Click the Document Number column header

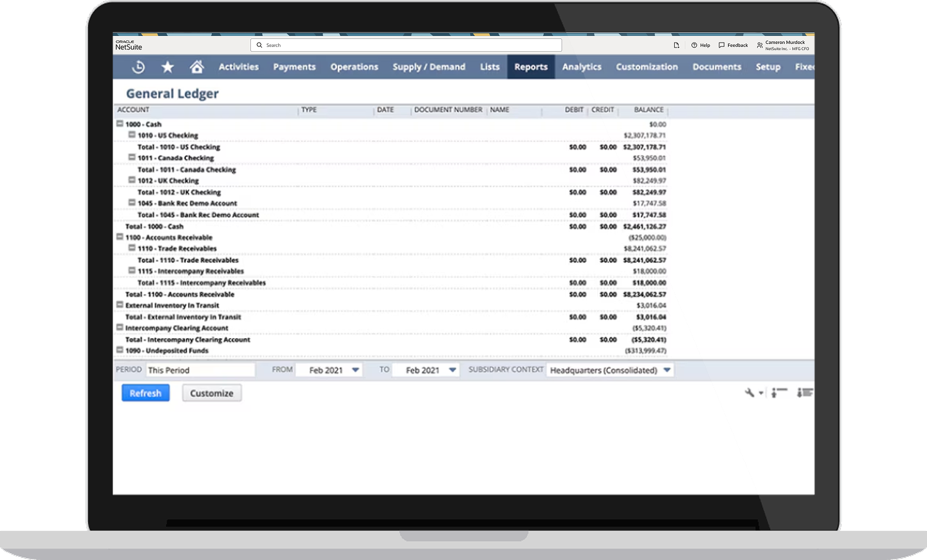[448, 109]
